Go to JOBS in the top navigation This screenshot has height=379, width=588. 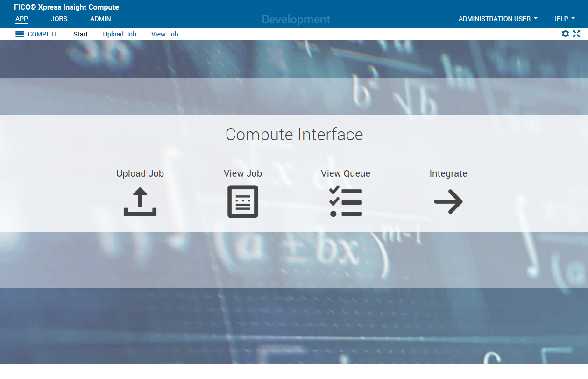(59, 19)
